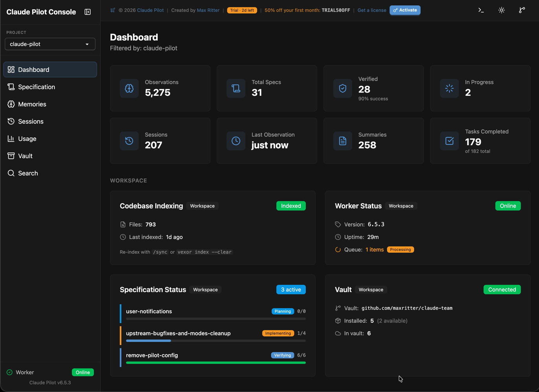Select the Search magnifier icon in the sidebar
Image resolution: width=539 pixels, height=392 pixels.
11,173
